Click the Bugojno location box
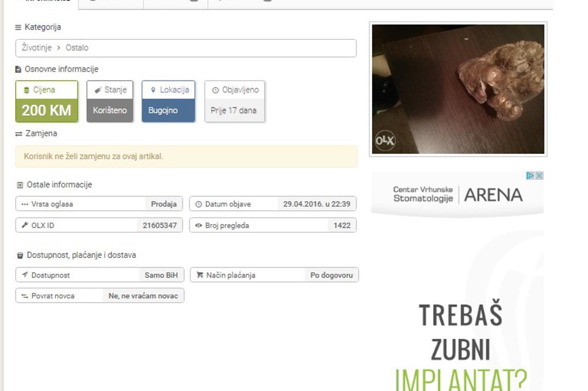Viewport: 588px width, 391px height. coord(169,101)
